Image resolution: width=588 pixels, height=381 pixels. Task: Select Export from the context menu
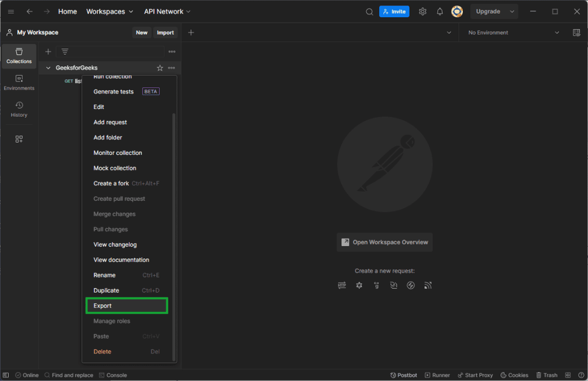tap(127, 306)
